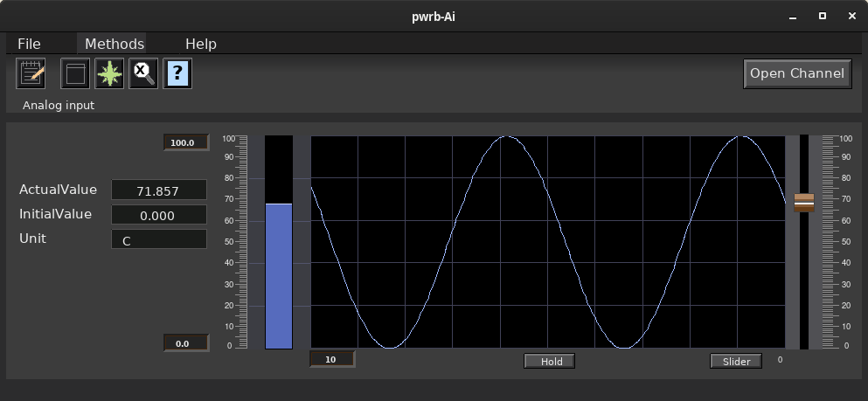Open the Help menu
The height and width of the screenshot is (401, 868).
click(200, 44)
